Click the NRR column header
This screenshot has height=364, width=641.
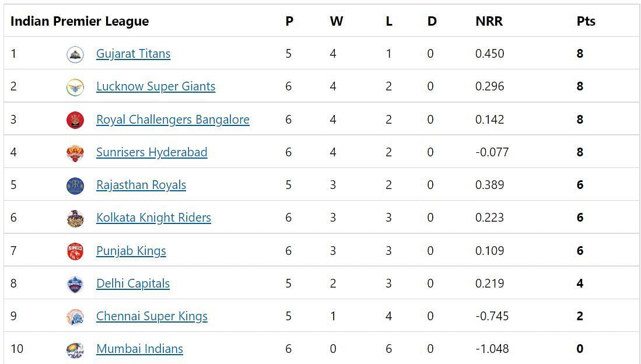click(x=489, y=21)
